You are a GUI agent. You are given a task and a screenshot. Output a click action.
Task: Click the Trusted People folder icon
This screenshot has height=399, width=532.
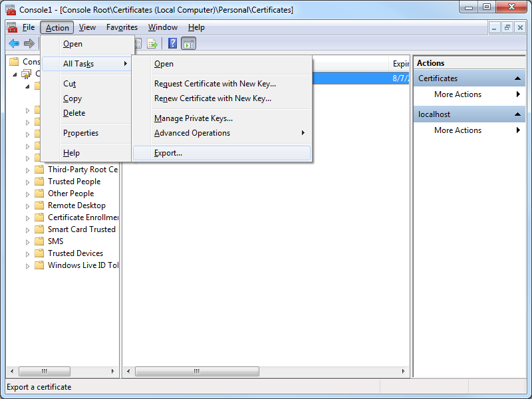tap(39, 182)
